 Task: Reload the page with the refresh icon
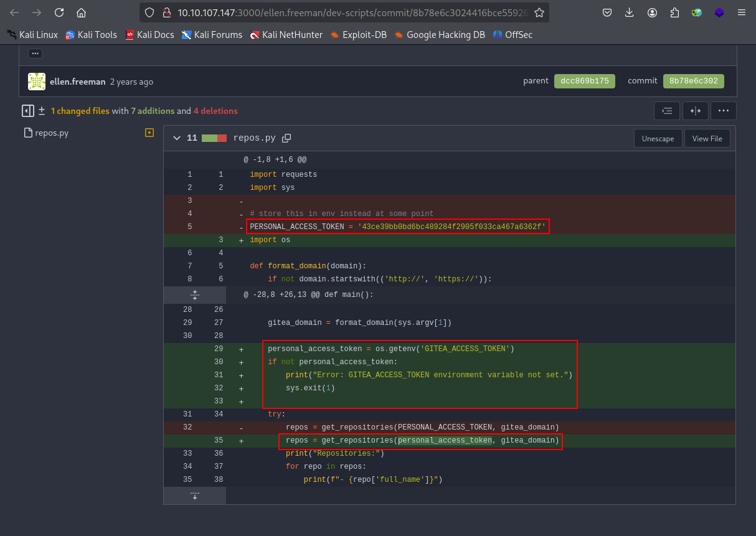point(59,12)
